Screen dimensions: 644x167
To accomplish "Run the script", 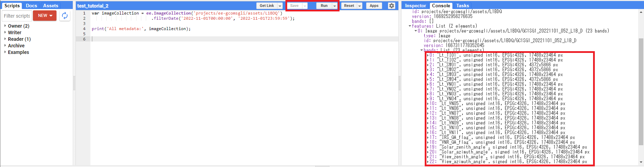I will 324,6.
